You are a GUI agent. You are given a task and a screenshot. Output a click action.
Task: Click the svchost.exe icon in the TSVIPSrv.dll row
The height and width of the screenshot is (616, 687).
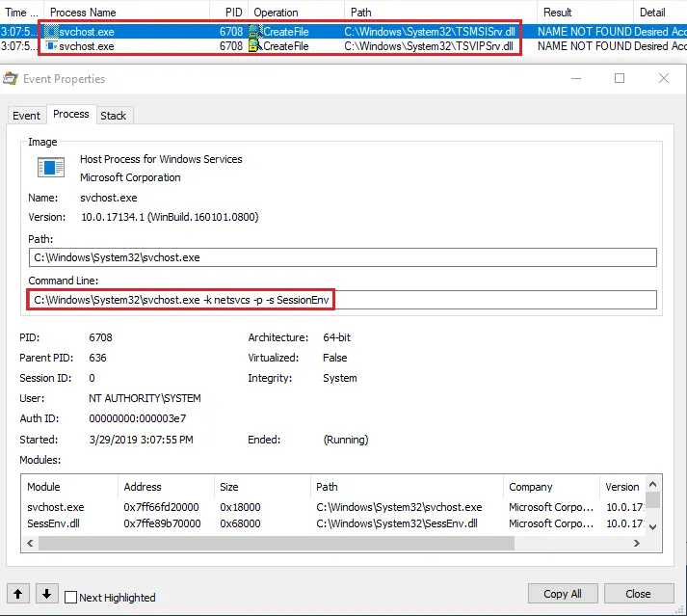52,46
